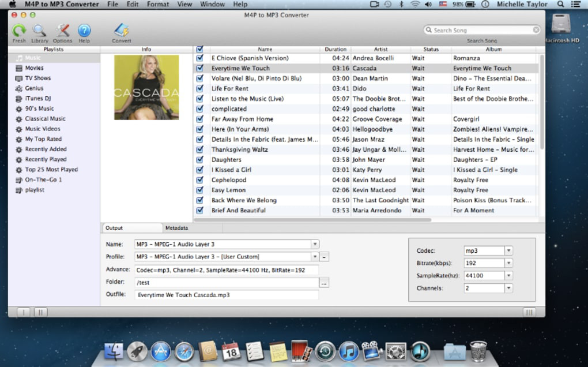The width and height of the screenshot is (588, 367).
Task: Uncheck the Brief And Beautiful track
Action: 200,211
